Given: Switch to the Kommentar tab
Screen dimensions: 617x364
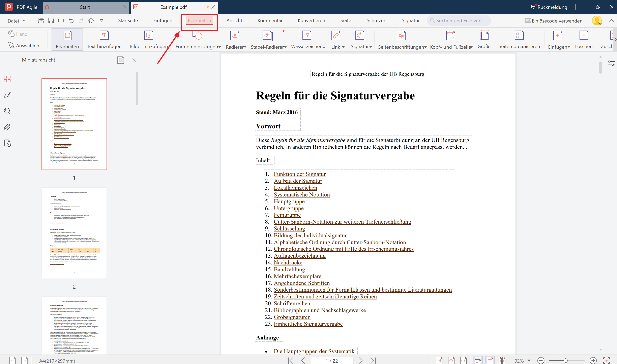Looking at the screenshot, I should pyautogui.click(x=270, y=21).
